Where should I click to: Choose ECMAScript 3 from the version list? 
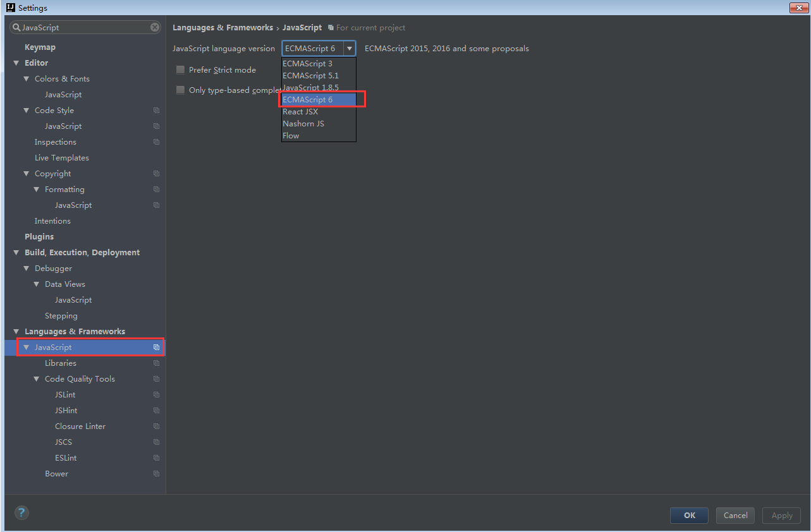pos(319,64)
